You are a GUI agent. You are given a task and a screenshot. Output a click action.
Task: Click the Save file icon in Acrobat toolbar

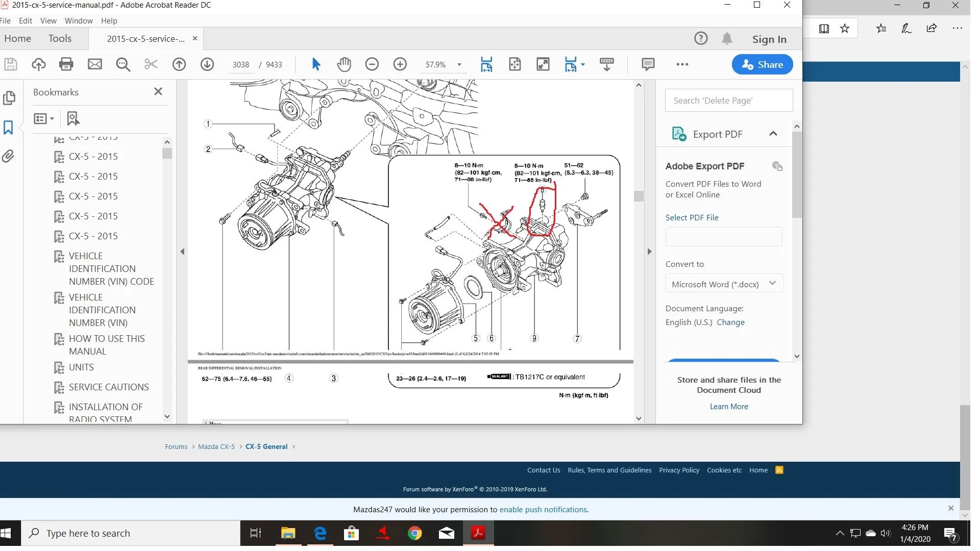pyautogui.click(x=11, y=64)
